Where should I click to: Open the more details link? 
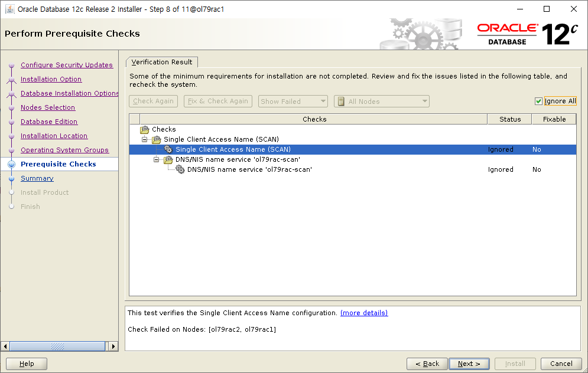364,313
